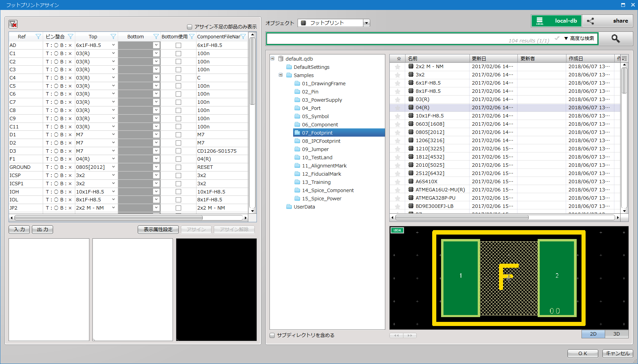Image resolution: width=638 pixels, height=364 pixels.
Task: Select the 08_IPCFootprint folder
Action: pos(321,141)
